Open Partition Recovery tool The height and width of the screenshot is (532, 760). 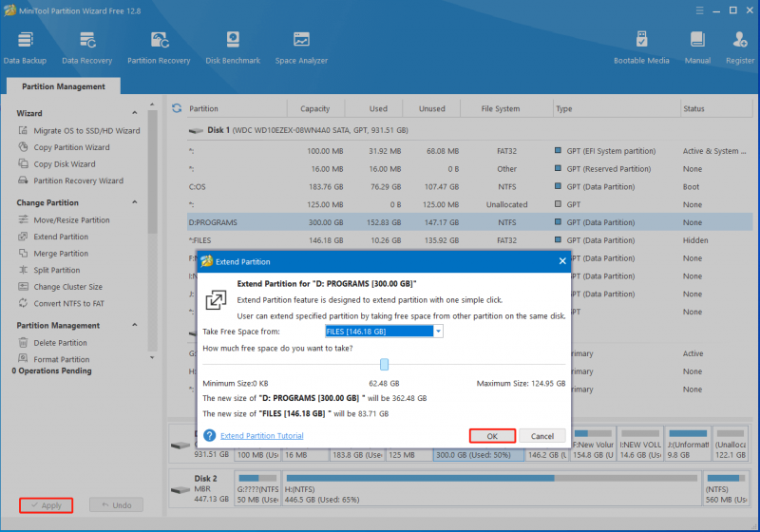point(159,47)
